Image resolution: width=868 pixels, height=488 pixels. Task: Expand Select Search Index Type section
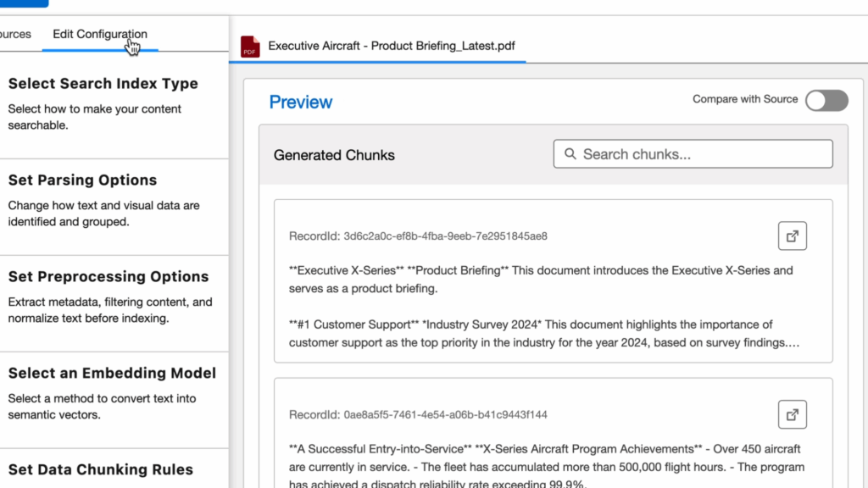tap(103, 84)
